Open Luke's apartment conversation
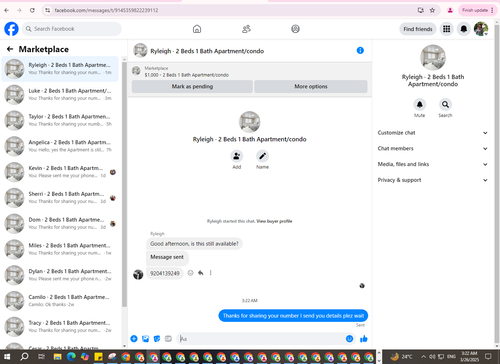Image resolution: width=500 pixels, height=364 pixels. pyautogui.click(x=60, y=94)
